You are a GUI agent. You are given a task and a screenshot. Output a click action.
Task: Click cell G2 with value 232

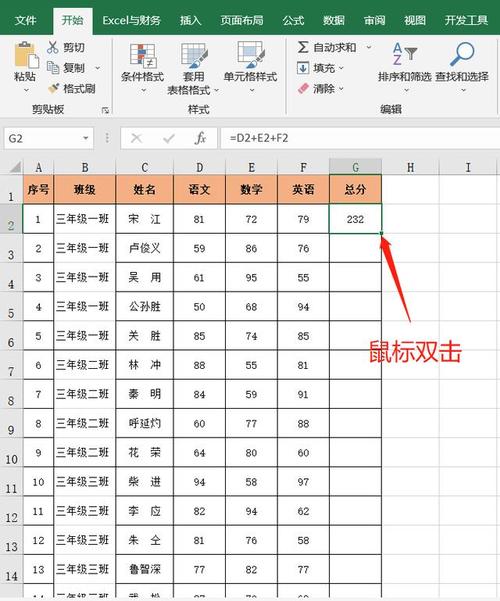click(x=355, y=219)
